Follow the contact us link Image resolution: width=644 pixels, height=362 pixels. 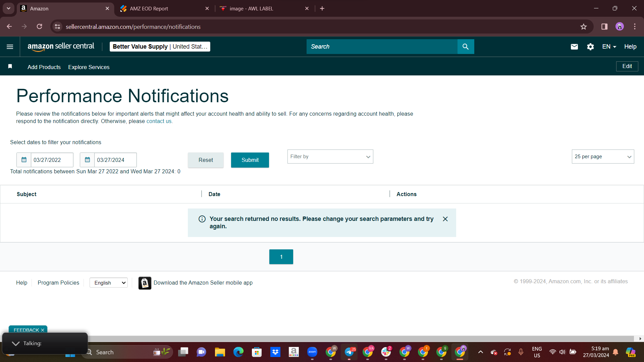tap(159, 121)
